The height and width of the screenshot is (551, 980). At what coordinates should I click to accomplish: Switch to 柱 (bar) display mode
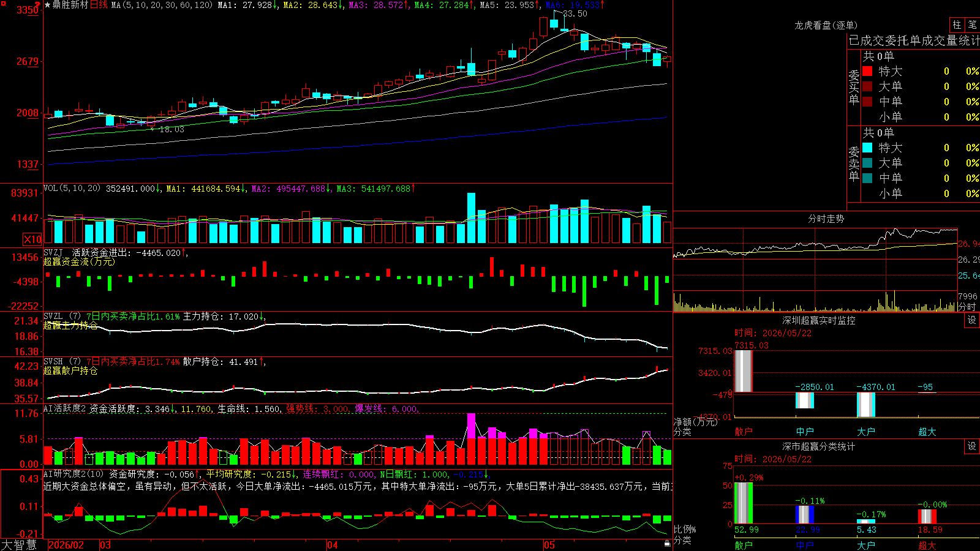(x=957, y=24)
